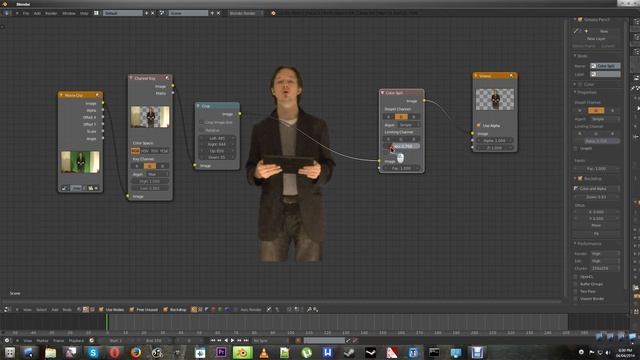Open Premiere Pro from the taskbar

click(x=221, y=352)
